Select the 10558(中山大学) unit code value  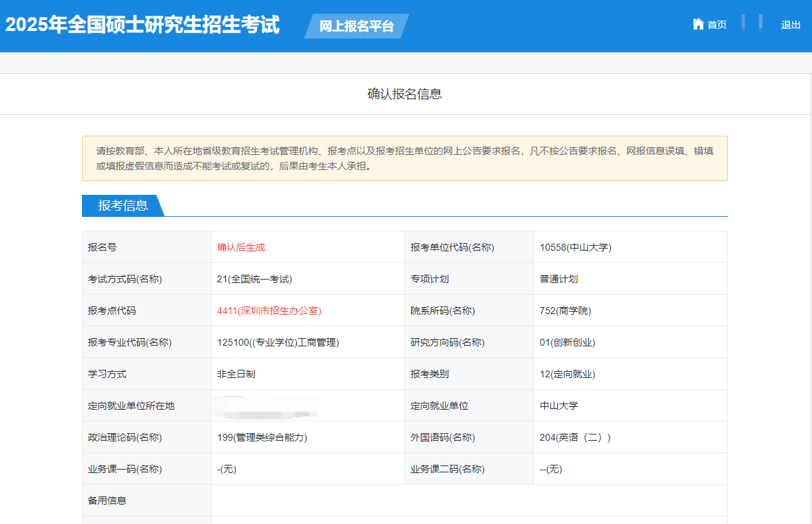click(x=575, y=247)
